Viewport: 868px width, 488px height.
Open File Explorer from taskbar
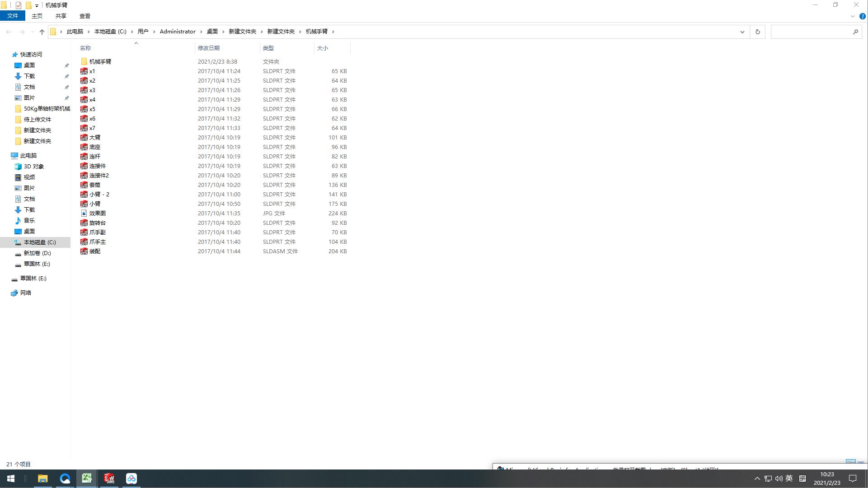[42, 479]
